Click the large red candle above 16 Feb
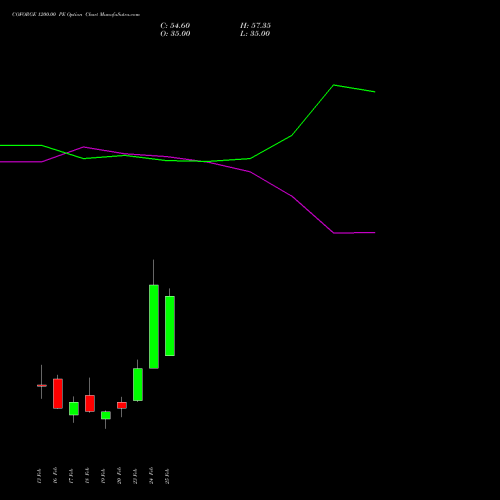 pyautogui.click(x=58, y=393)
